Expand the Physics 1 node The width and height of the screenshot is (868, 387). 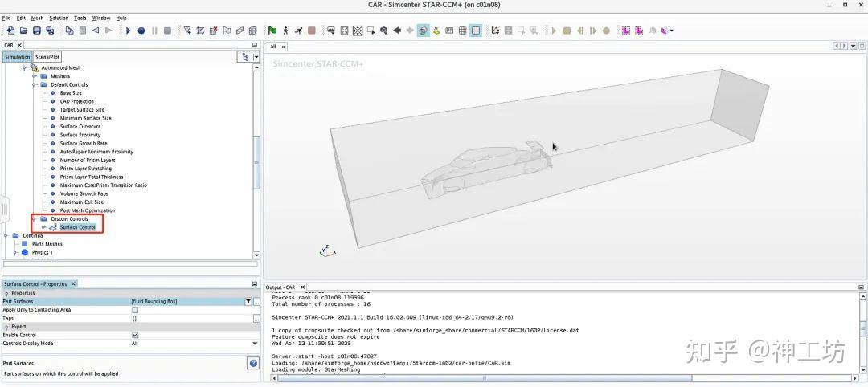[x=15, y=253]
